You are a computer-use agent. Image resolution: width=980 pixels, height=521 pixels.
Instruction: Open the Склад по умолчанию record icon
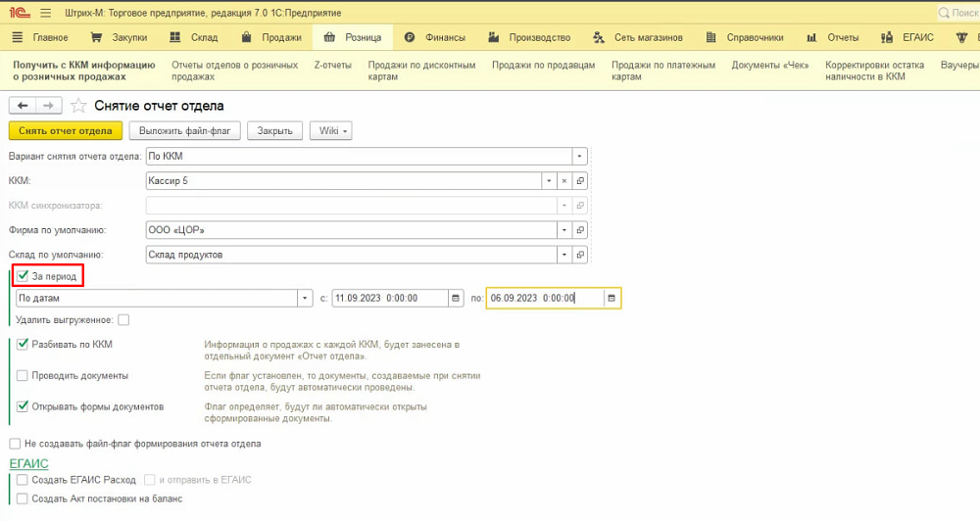(580, 255)
